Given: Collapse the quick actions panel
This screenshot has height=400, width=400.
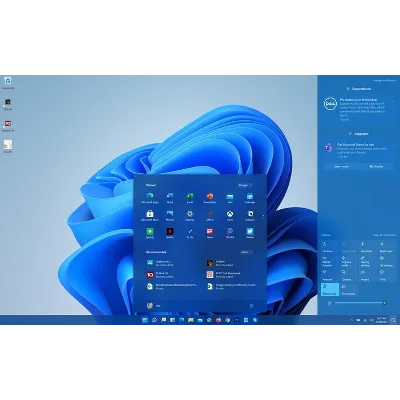Looking at the screenshot, I should click(326, 235).
